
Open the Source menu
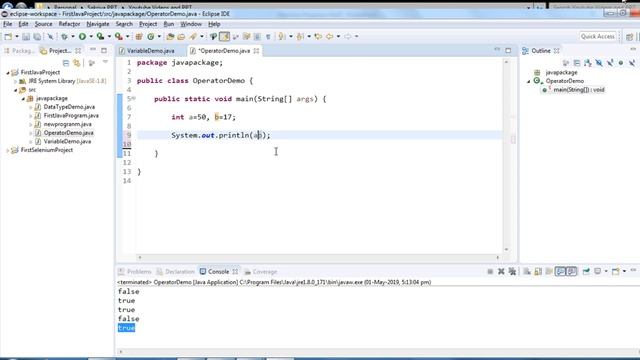tap(43, 24)
